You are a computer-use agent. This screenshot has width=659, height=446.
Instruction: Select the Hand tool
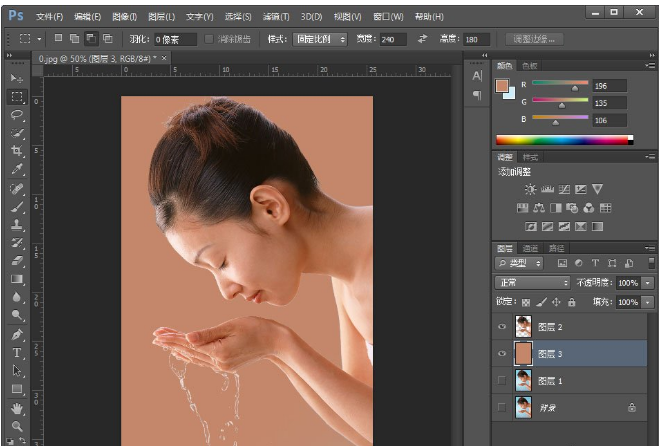pos(17,408)
